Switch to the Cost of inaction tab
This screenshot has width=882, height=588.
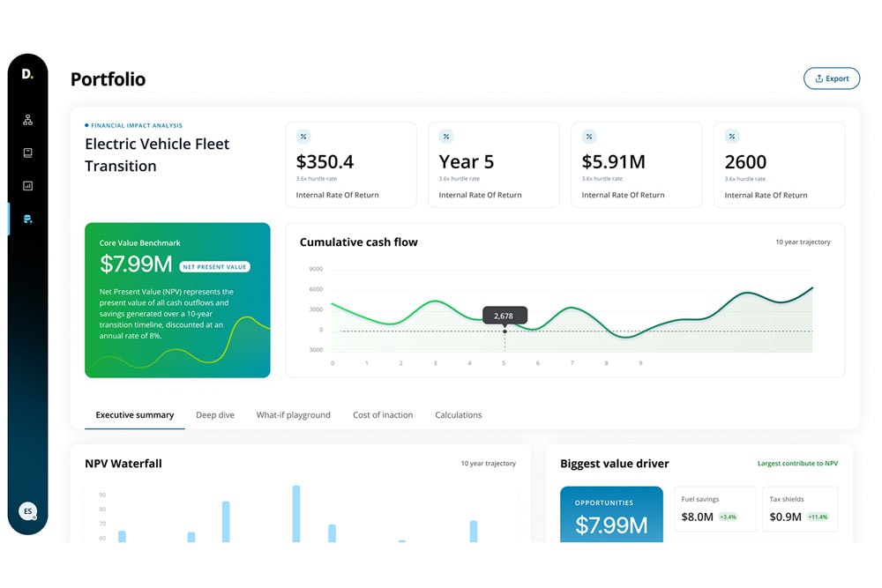click(383, 415)
